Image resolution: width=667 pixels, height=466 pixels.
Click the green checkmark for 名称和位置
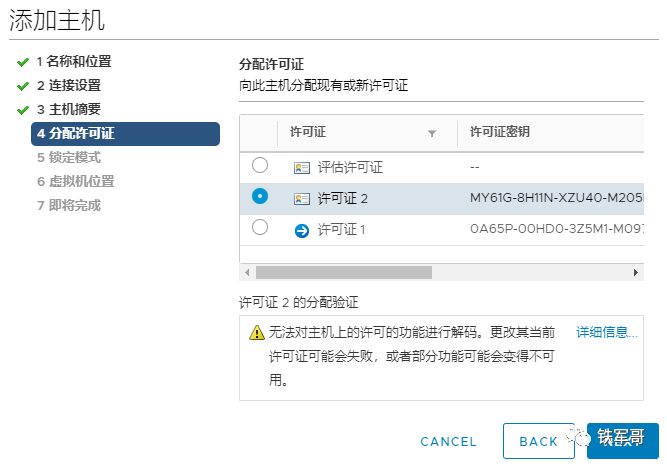pos(23,63)
